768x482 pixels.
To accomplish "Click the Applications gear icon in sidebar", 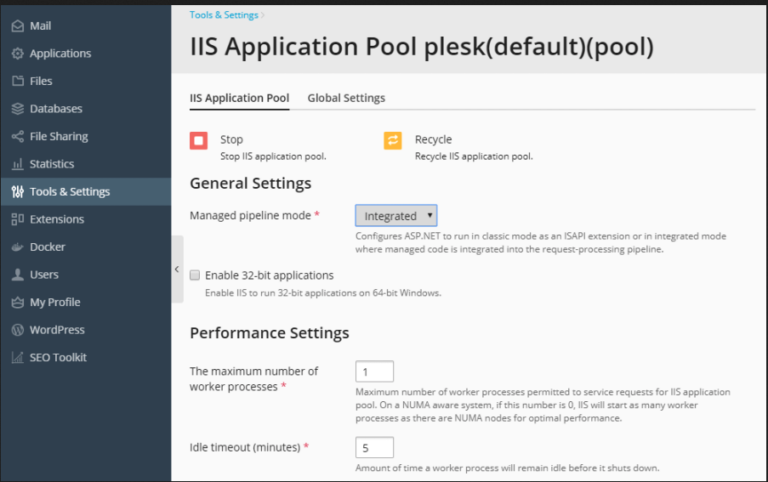I will point(17,54).
